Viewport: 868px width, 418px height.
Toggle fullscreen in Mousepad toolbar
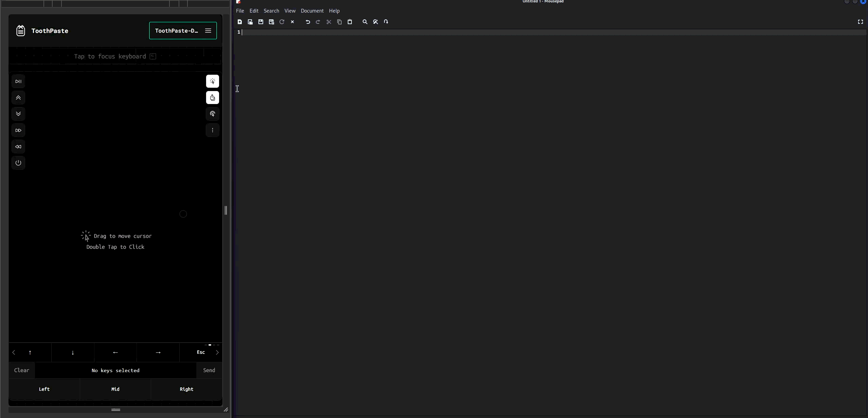pos(861,22)
